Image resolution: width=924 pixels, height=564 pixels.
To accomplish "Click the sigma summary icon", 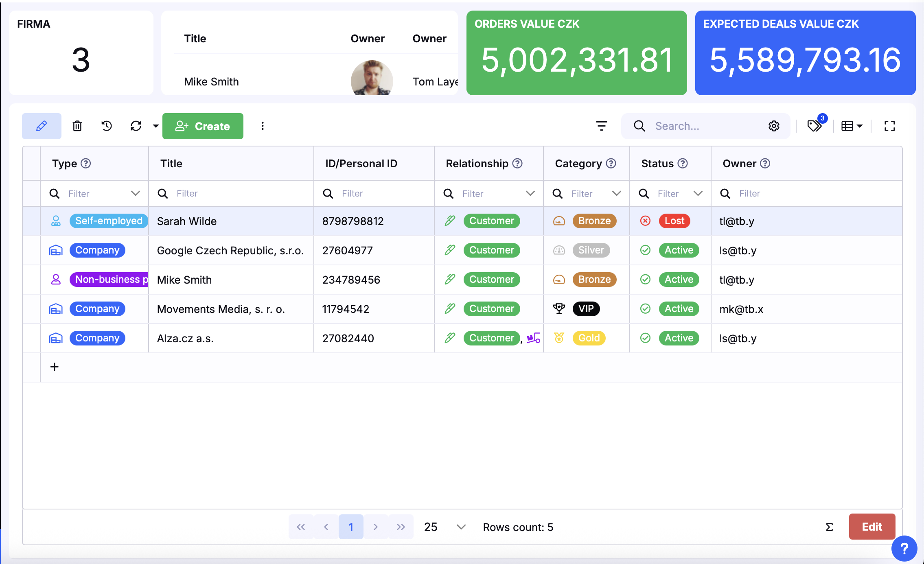I will click(x=829, y=527).
